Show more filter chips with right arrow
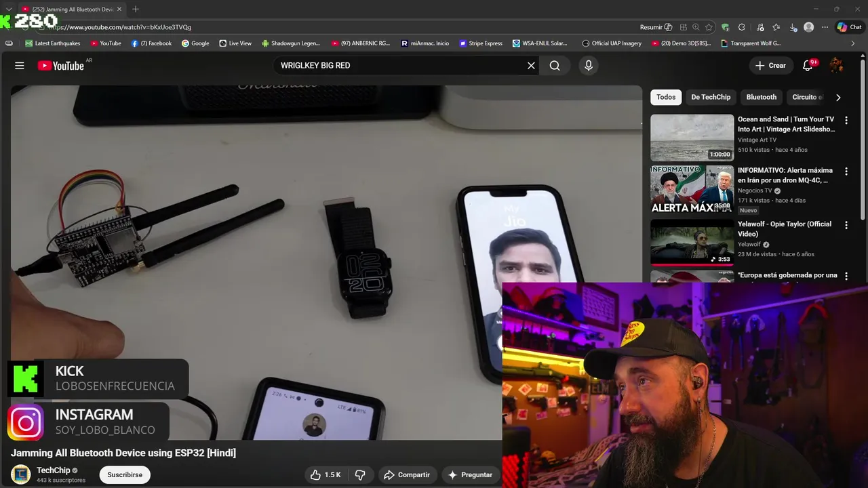 click(x=838, y=98)
